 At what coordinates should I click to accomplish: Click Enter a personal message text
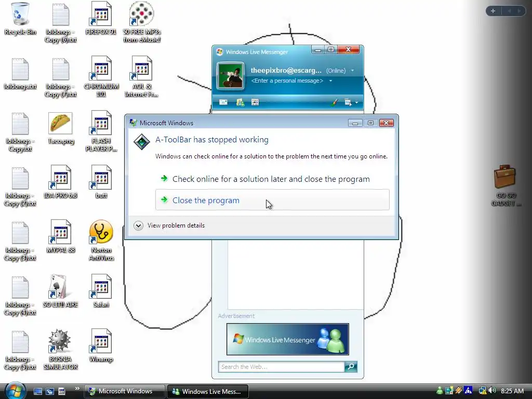pos(287,81)
